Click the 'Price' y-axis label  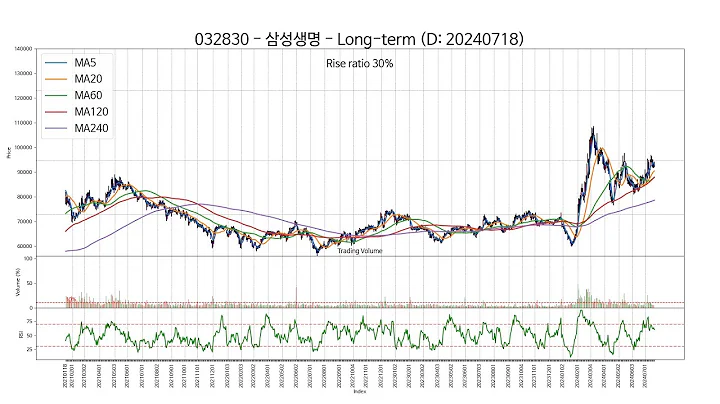[9, 152]
